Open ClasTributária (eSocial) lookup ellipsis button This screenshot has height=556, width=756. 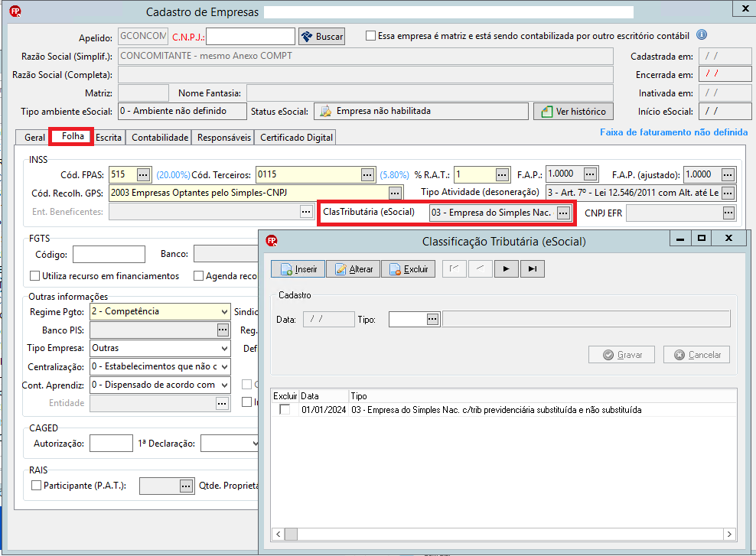pos(563,213)
